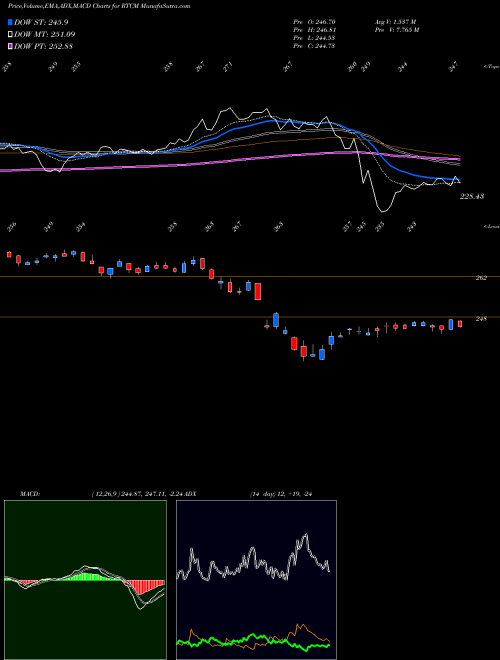
Task: Click the 228.43 price label
Action: tap(472, 196)
